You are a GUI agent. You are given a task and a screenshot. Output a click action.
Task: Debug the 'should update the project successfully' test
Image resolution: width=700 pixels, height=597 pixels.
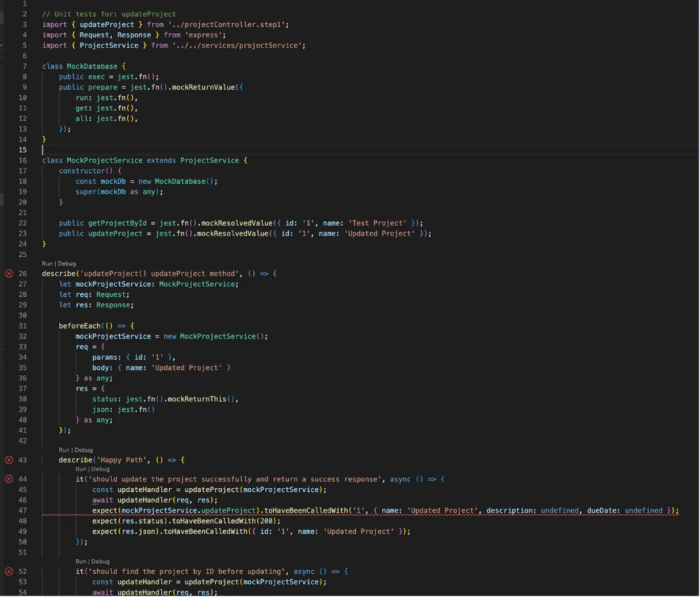tap(100, 469)
